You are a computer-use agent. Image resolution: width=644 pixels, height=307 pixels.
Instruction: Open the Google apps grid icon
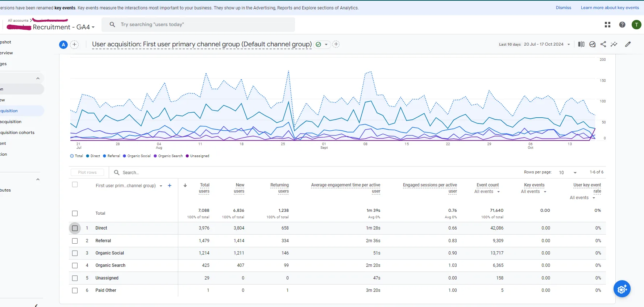click(608, 25)
